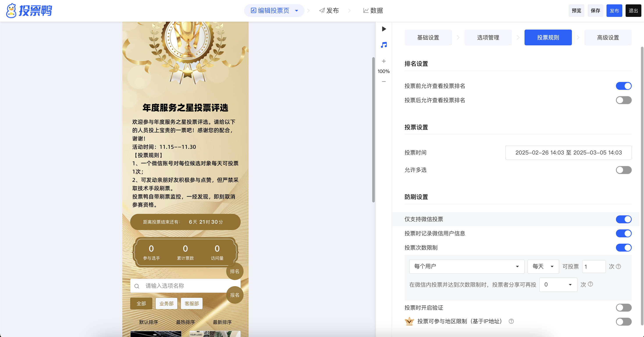Zoom out with the minus icon

pos(384,82)
